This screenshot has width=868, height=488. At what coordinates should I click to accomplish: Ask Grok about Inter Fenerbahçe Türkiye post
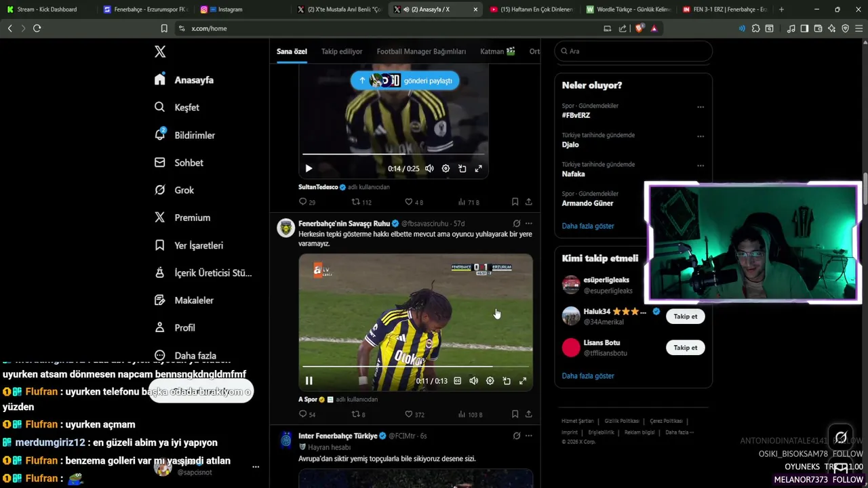pos(517,436)
